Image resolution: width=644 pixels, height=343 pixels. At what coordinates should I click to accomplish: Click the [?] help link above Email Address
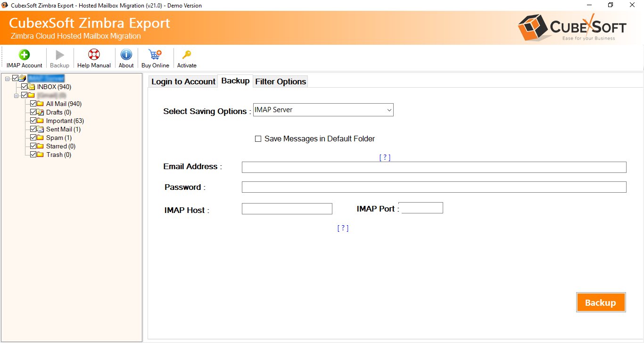pyautogui.click(x=385, y=157)
